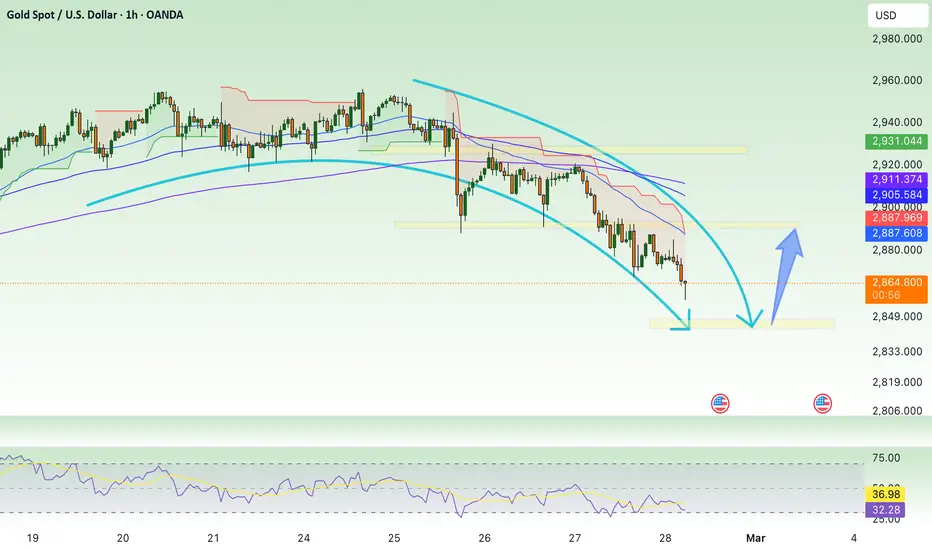Image resolution: width=932 pixels, height=550 pixels.
Task: Click the date label 19 on time axis
Action: [x=33, y=538]
